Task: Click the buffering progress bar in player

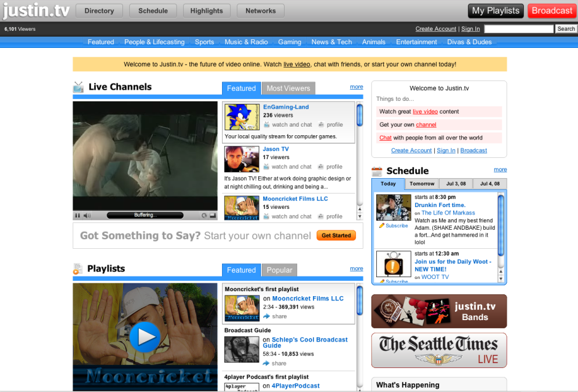Action: coord(145,216)
